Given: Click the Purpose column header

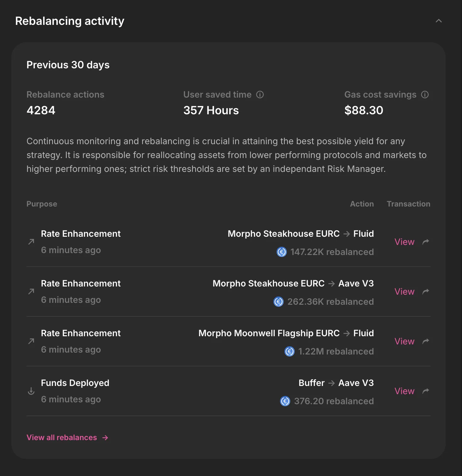Looking at the screenshot, I should pos(42,204).
